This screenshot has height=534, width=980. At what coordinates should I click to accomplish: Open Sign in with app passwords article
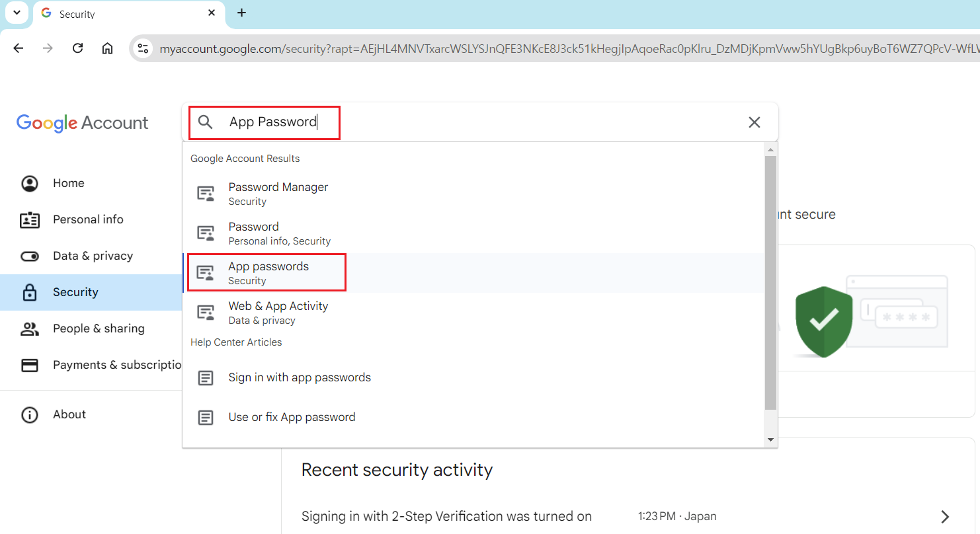(299, 377)
